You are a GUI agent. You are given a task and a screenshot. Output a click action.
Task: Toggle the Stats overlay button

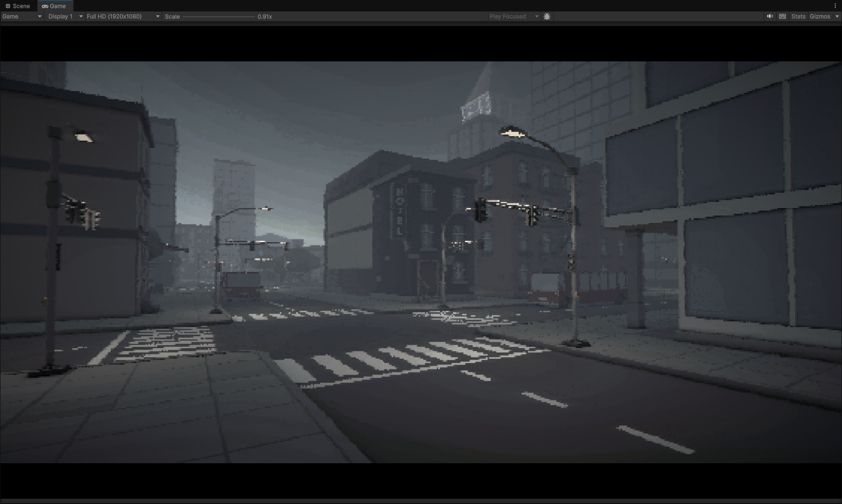tap(798, 16)
